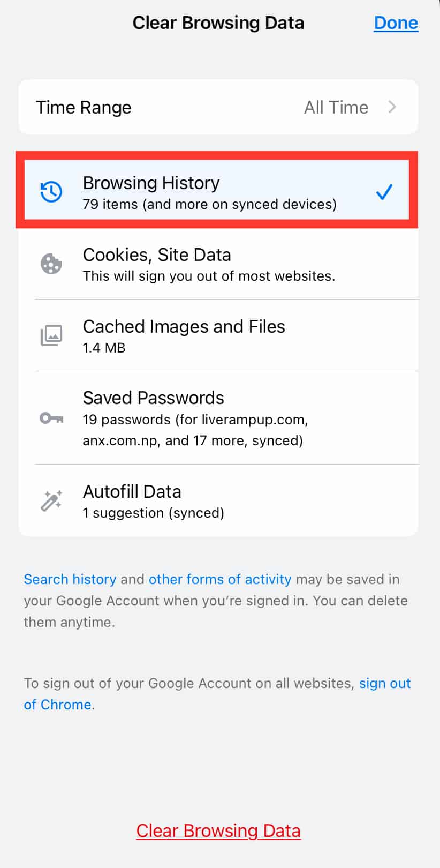This screenshot has width=440, height=868.
Task: Select the Autofill Data option
Action: pos(218,500)
